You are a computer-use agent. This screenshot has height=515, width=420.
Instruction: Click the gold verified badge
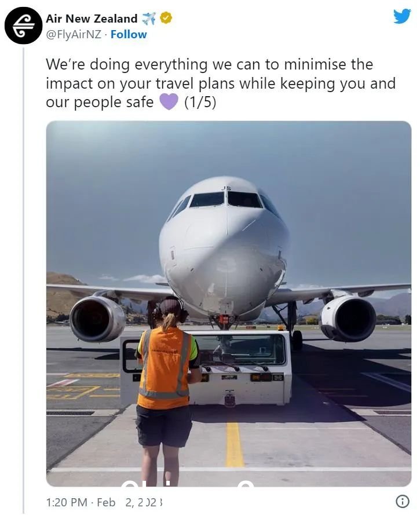click(x=166, y=19)
